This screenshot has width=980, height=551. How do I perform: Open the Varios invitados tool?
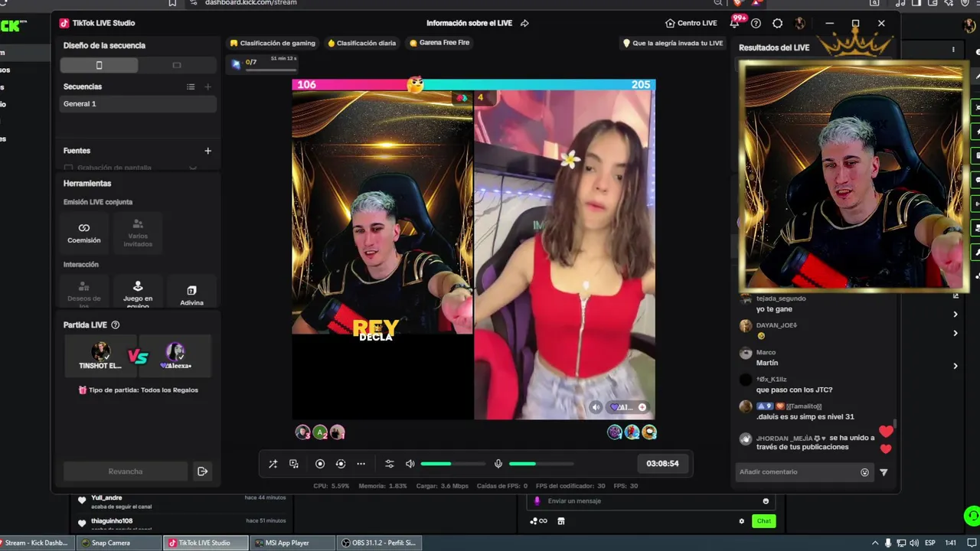pyautogui.click(x=138, y=233)
